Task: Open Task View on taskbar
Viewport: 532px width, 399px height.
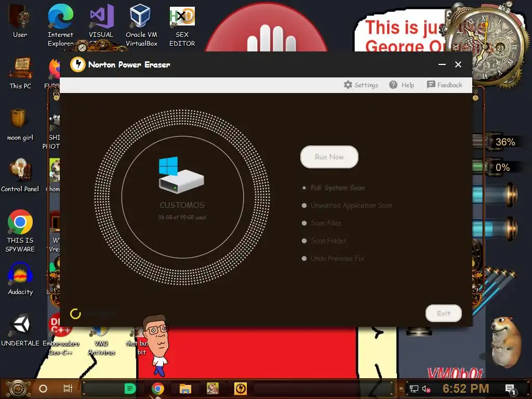Action: 68,389
